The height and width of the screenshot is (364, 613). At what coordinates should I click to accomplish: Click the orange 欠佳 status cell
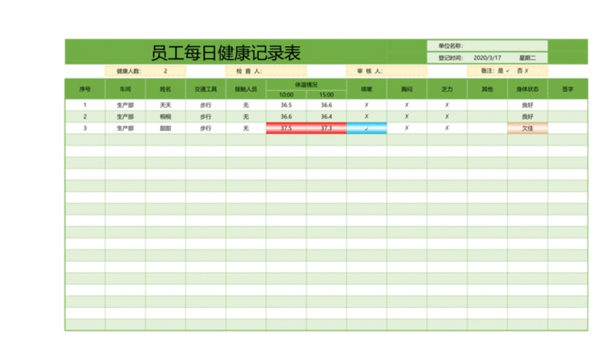tap(527, 128)
